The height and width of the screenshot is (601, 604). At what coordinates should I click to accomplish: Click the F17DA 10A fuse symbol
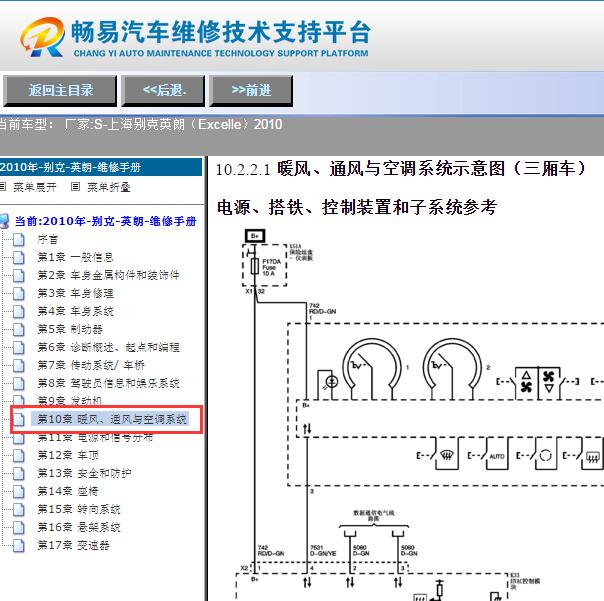tap(255, 266)
